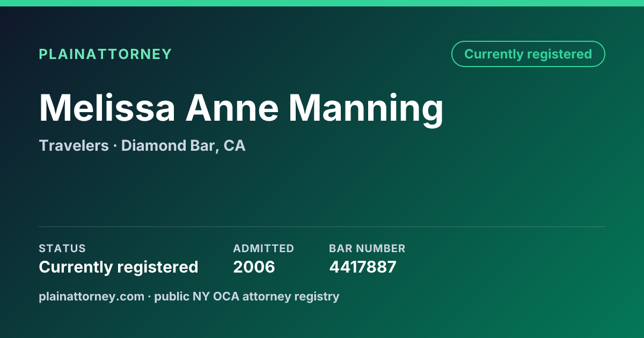Image resolution: width=644 pixels, height=338 pixels.
Task: Click the public NY OCA attorney registry text
Action: click(x=247, y=297)
